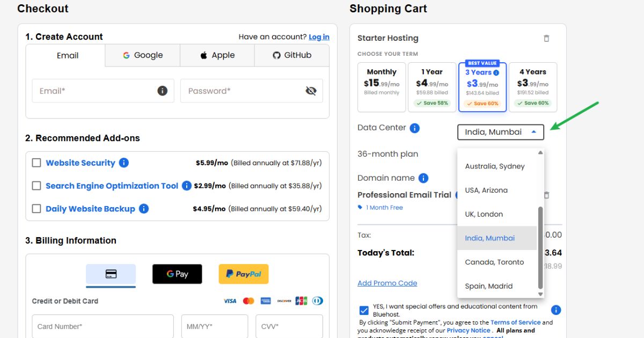Remove Professional Email Trial with trash icon
The image size is (644, 338).
click(546, 195)
